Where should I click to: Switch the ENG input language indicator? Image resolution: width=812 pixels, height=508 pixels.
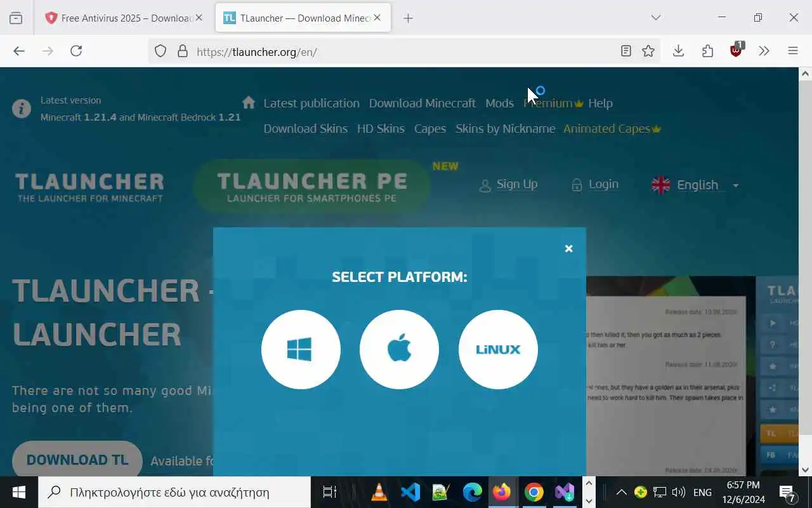click(x=702, y=492)
